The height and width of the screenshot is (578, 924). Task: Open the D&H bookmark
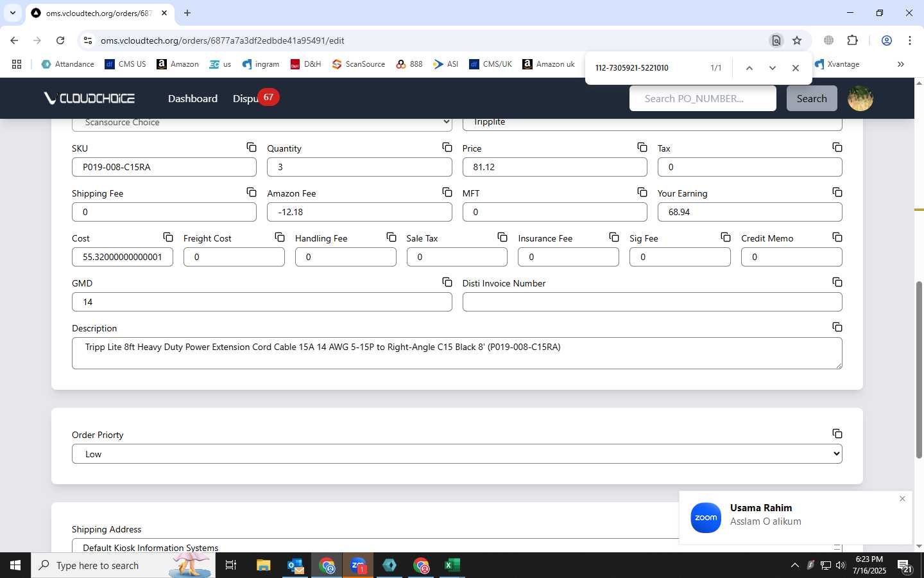coord(305,64)
